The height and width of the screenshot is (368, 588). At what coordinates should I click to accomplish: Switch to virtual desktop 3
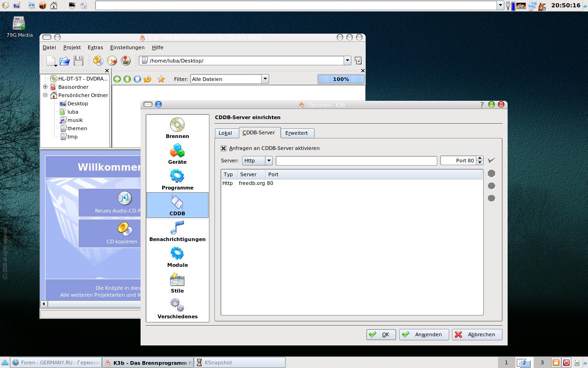point(542,362)
